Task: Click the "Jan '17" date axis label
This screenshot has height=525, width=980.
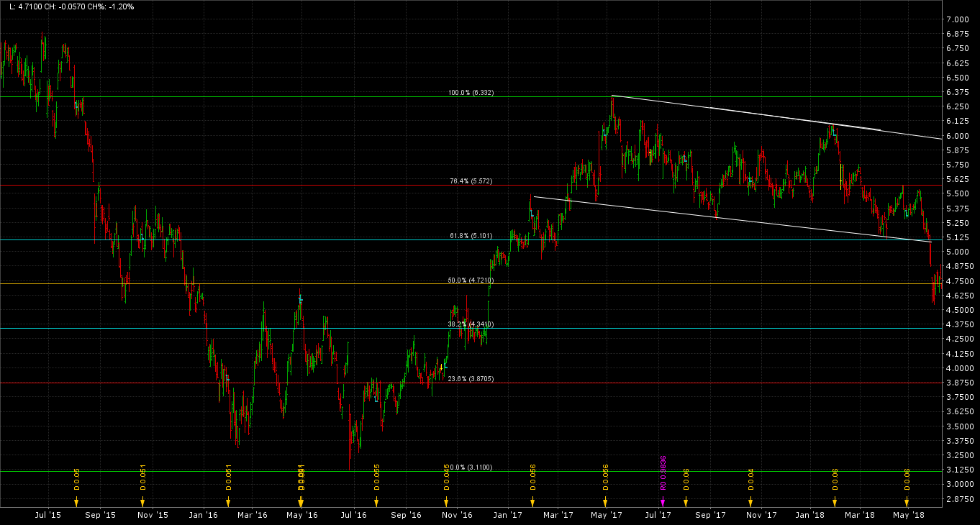Action: [508, 515]
